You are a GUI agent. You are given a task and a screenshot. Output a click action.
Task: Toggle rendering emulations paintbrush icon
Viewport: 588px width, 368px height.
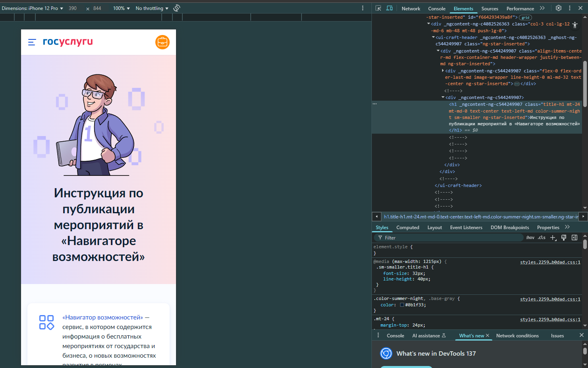coord(563,238)
